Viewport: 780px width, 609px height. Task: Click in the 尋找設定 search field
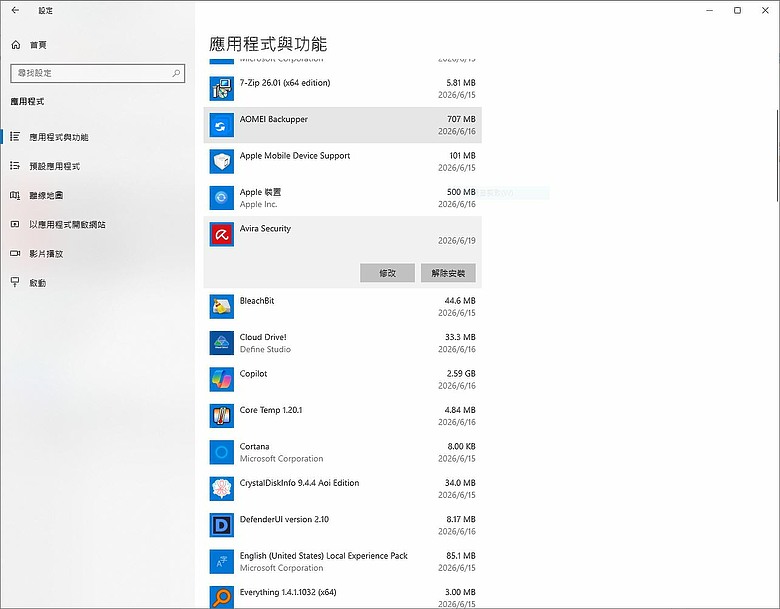pos(98,73)
